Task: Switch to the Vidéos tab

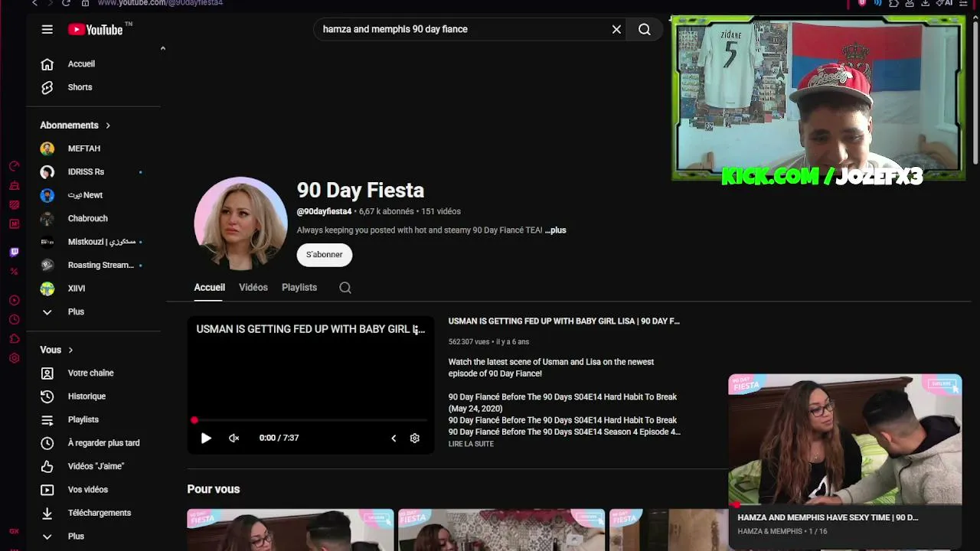Action: tap(253, 288)
